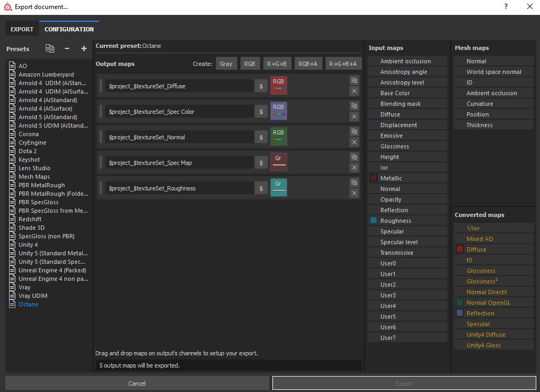Click Unity4 Gloss converted map
Image resolution: width=540 pixels, height=392 pixels.
pos(494,345)
